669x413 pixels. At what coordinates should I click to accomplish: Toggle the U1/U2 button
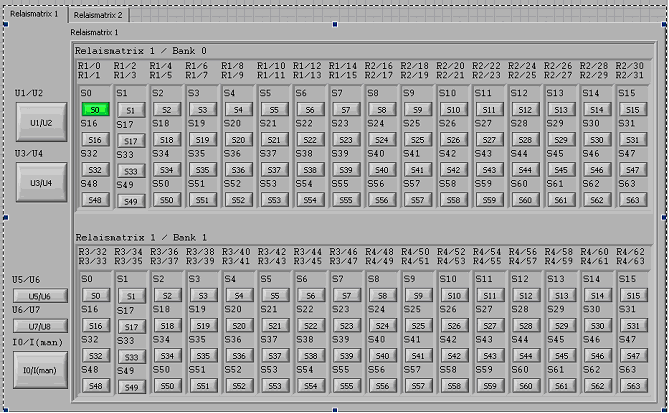point(41,122)
